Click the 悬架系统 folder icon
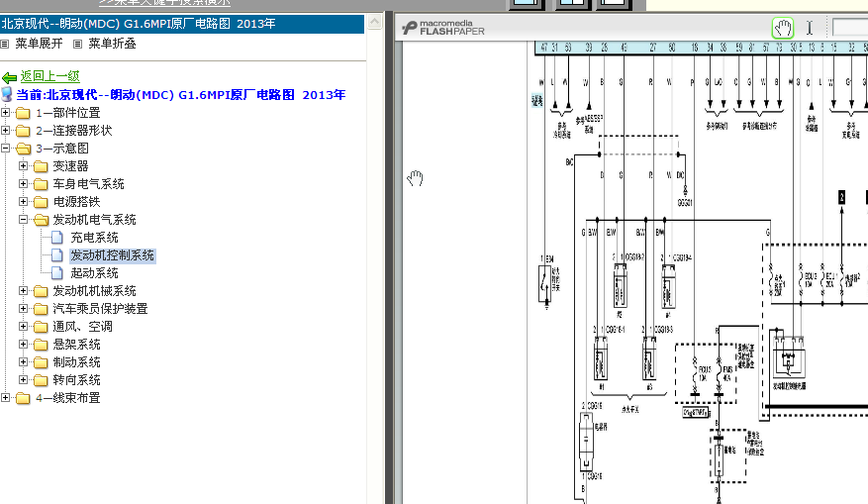This screenshot has width=868, height=504. click(x=41, y=345)
